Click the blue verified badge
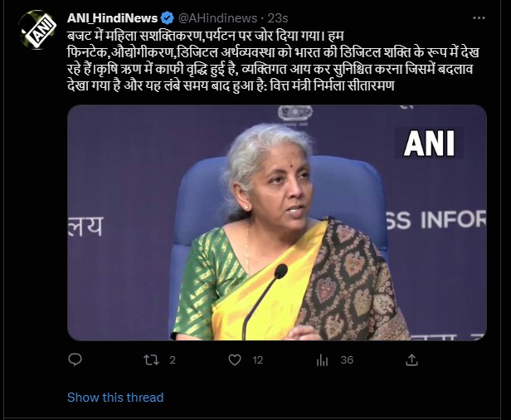The image size is (511, 420). click(168, 18)
